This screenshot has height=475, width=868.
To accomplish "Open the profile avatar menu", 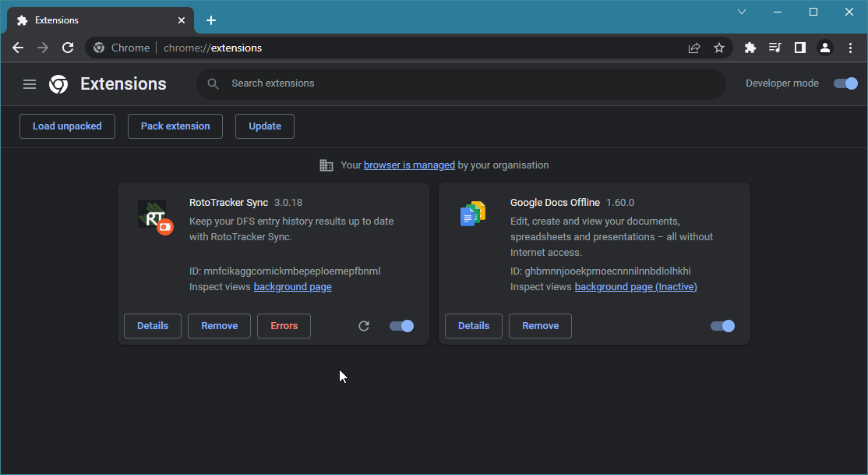I will point(825,48).
